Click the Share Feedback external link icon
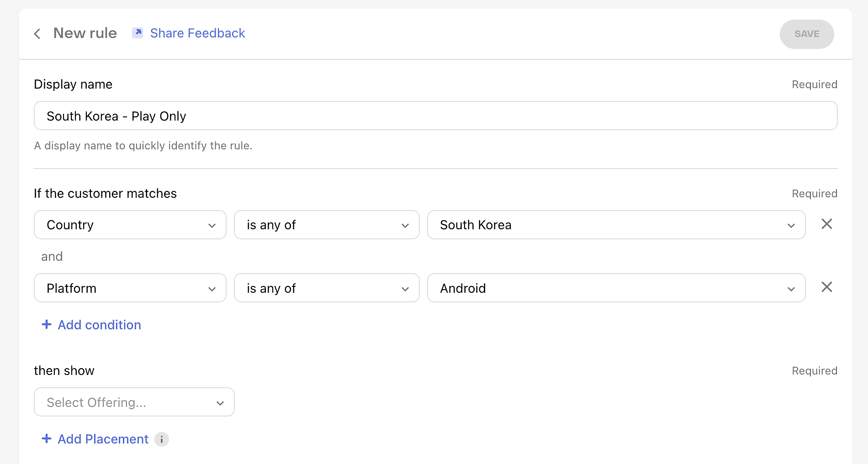Viewport: 868px width, 464px height. tap(138, 33)
